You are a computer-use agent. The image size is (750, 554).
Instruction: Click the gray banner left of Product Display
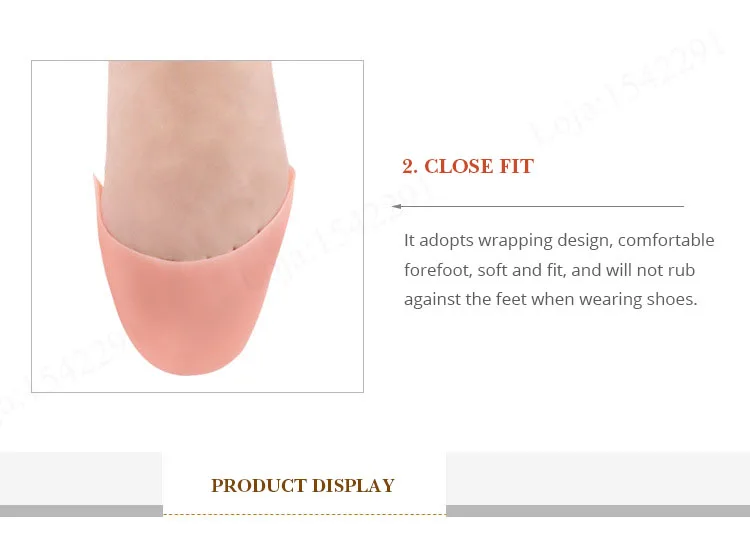(81, 484)
